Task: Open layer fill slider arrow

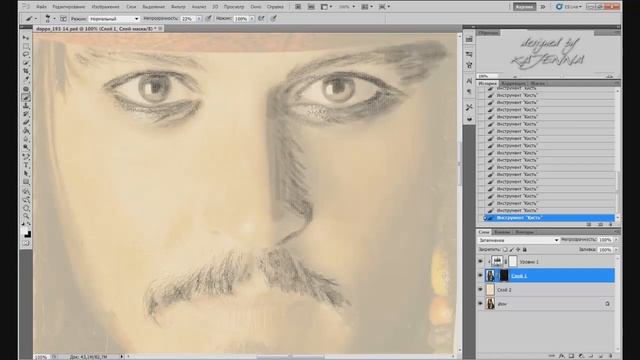Action: (616, 249)
